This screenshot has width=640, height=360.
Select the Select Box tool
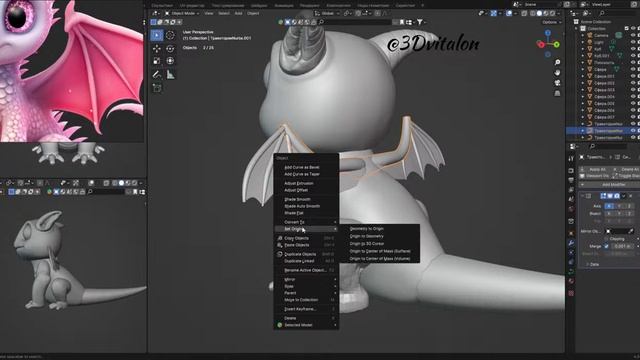tap(157, 35)
